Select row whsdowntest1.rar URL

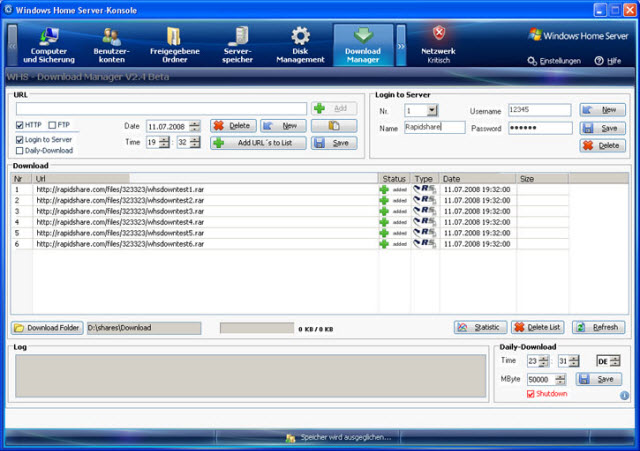point(120,190)
